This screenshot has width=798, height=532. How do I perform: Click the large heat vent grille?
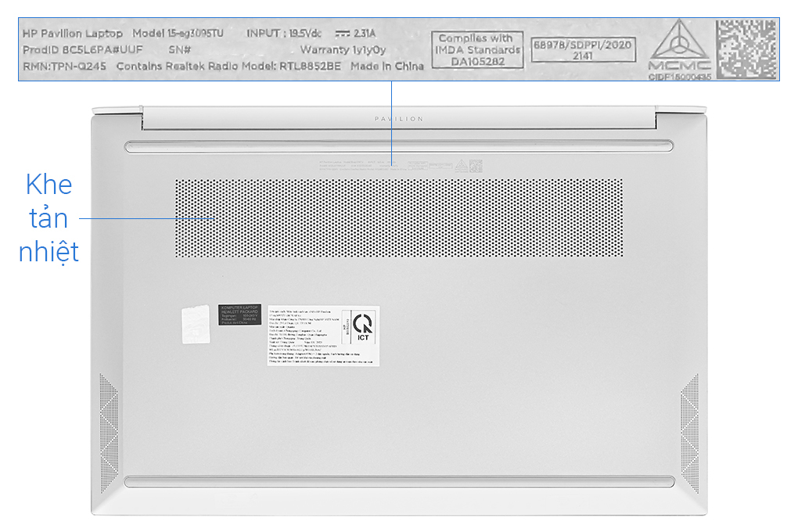point(399,217)
